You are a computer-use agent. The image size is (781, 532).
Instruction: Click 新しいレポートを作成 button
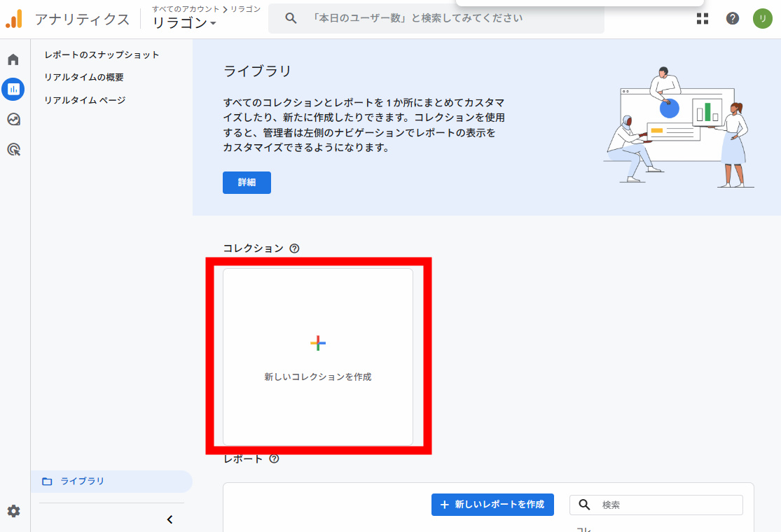point(492,504)
